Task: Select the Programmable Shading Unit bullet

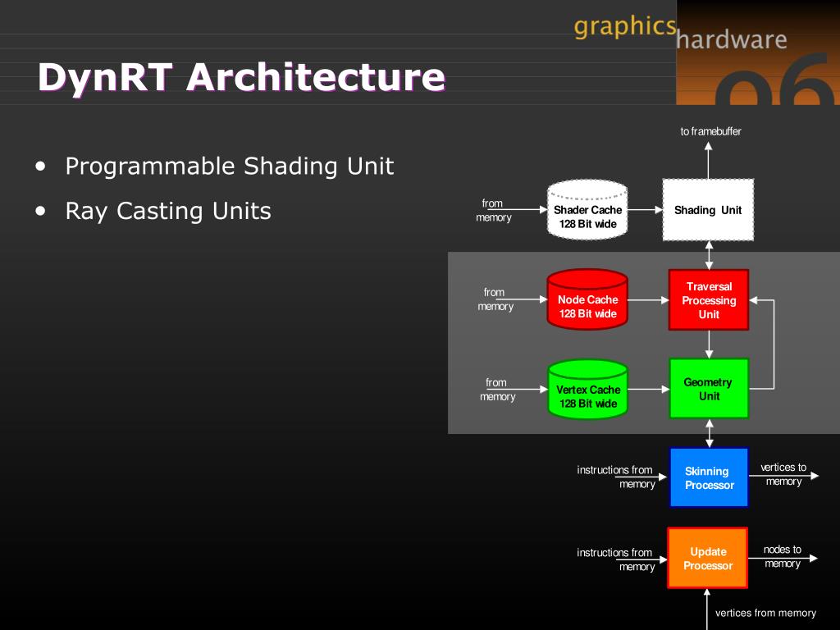Action: coord(230,166)
